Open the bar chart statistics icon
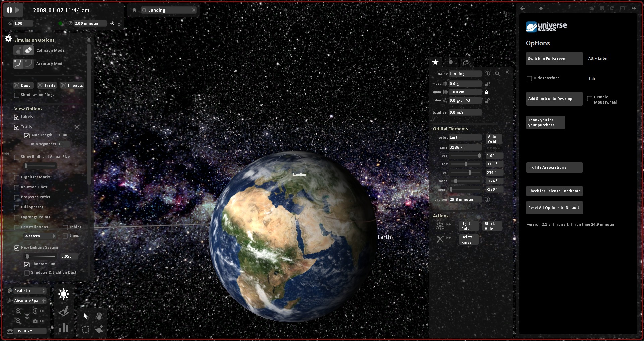The height and width of the screenshot is (341, 644). [x=64, y=328]
